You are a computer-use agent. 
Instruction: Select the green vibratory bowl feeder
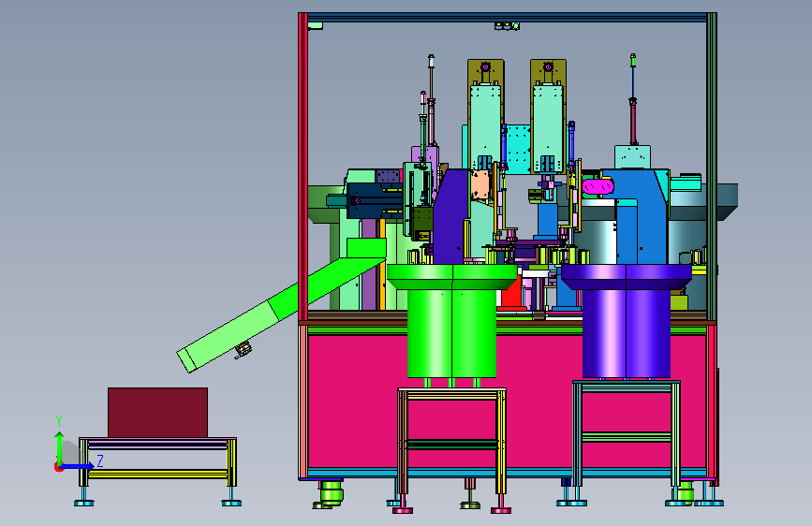tap(451, 321)
